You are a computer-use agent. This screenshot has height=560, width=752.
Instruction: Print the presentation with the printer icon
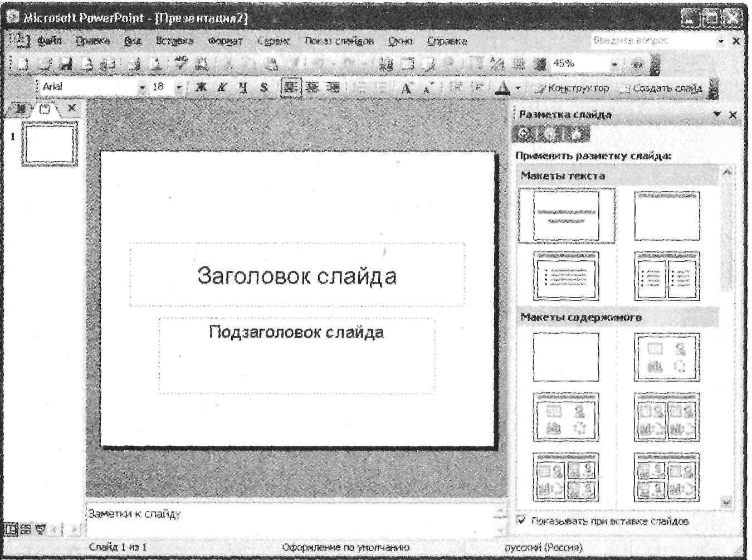coord(134,65)
